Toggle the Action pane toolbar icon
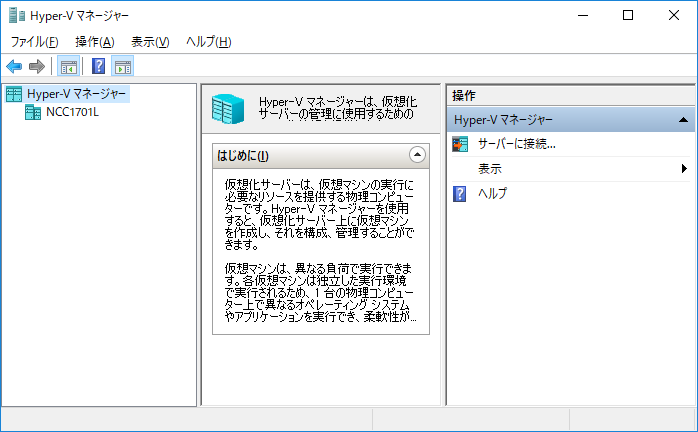 (123, 67)
